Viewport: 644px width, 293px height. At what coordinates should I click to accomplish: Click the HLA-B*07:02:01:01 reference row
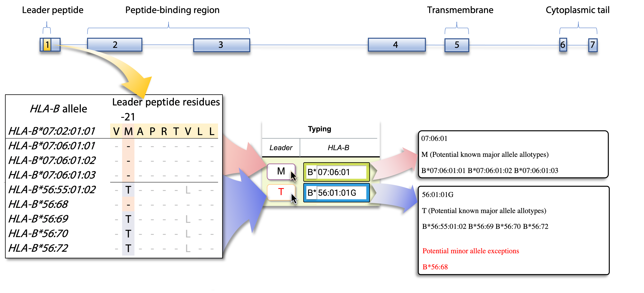pyautogui.click(x=52, y=131)
